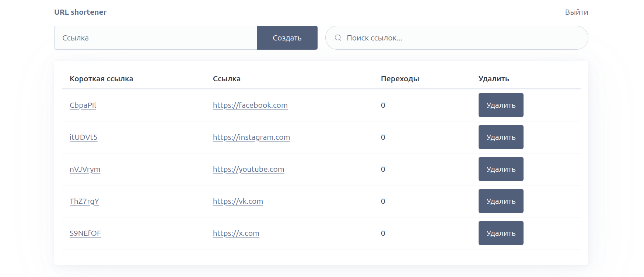Click the Удалить column header
Image resolution: width=644 pixels, height=277 pixels.
[494, 79]
